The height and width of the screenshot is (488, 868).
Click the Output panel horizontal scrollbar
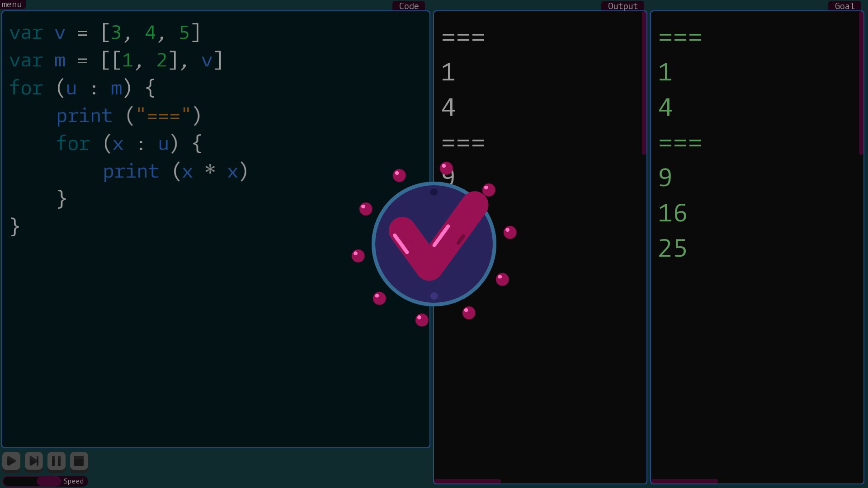(467, 481)
